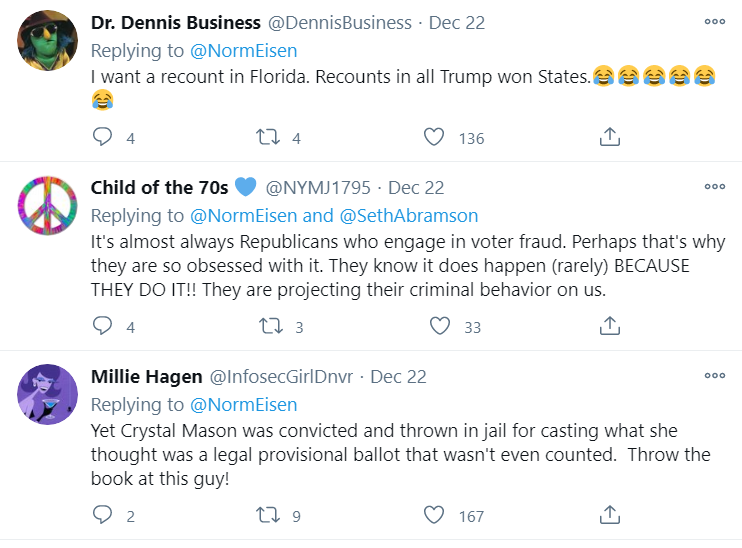Reply to Dr. Dennis Business's tweet
This screenshot has width=742, height=548.
[x=102, y=137]
